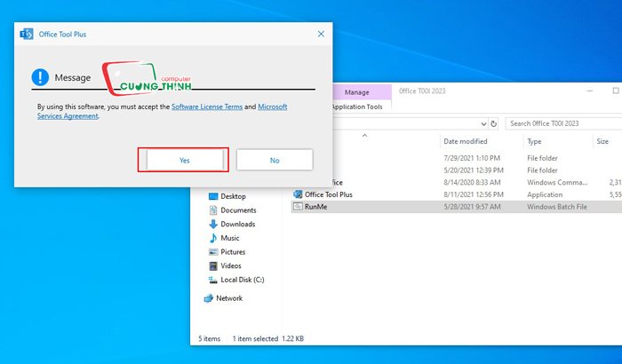
Task: Click the RunMe batch file icon
Action: 298,207
